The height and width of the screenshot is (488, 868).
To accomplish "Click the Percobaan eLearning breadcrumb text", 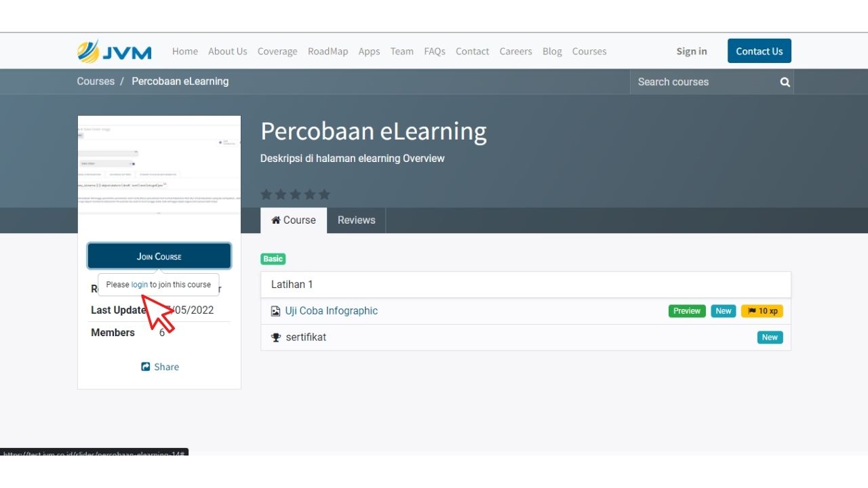I will 180,81.
